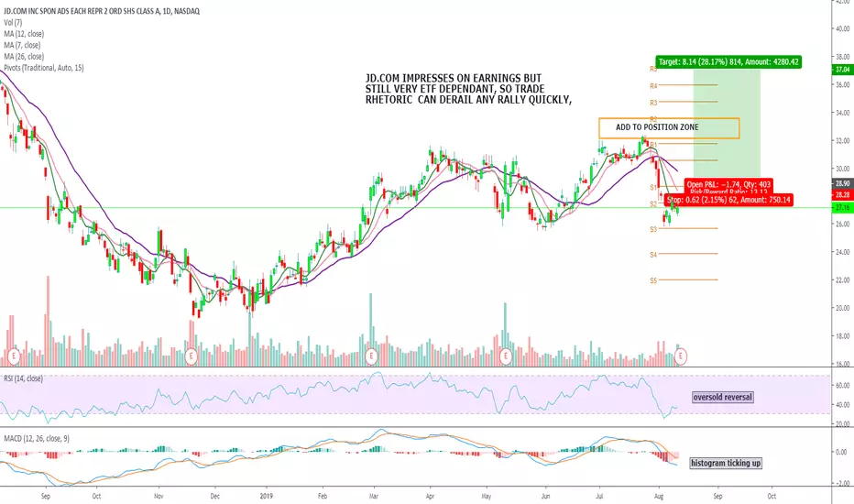The height and width of the screenshot is (504, 854).
Task: Click the green target zone rectangle
Action: point(727,123)
